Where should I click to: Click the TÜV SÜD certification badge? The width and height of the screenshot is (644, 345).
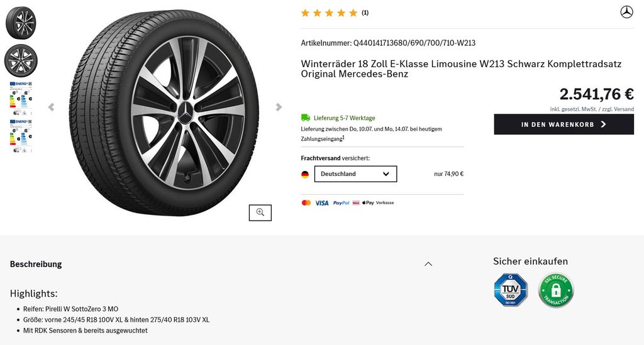[x=511, y=290]
